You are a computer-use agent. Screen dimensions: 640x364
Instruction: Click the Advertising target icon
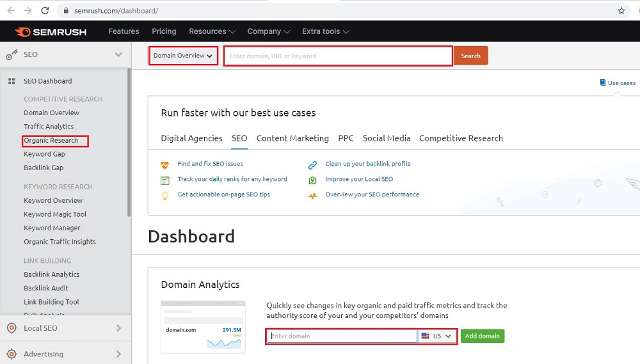pyautogui.click(x=12, y=354)
